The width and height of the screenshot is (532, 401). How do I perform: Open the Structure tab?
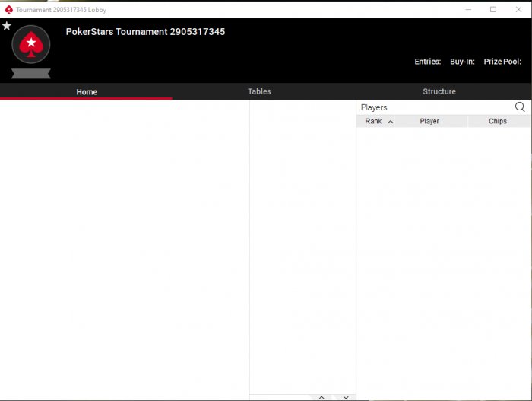(x=439, y=91)
